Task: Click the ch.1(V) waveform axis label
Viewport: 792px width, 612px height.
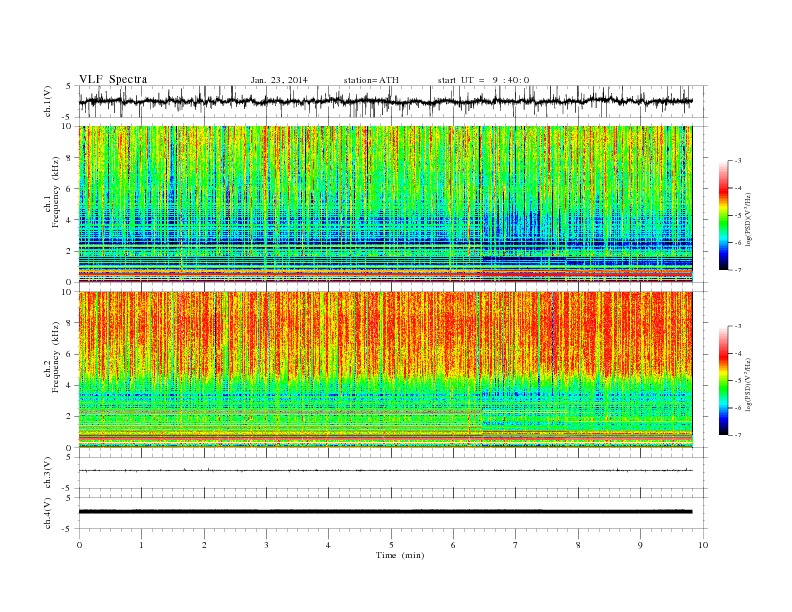Action: point(48,101)
